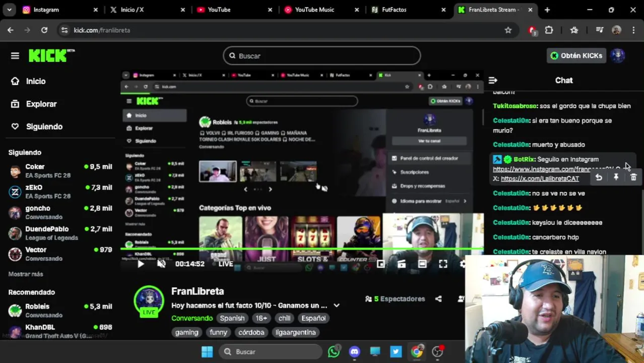Image resolution: width=644 pixels, height=363 pixels.
Task: Select goncho channel in the sidebar
Action: point(60,212)
